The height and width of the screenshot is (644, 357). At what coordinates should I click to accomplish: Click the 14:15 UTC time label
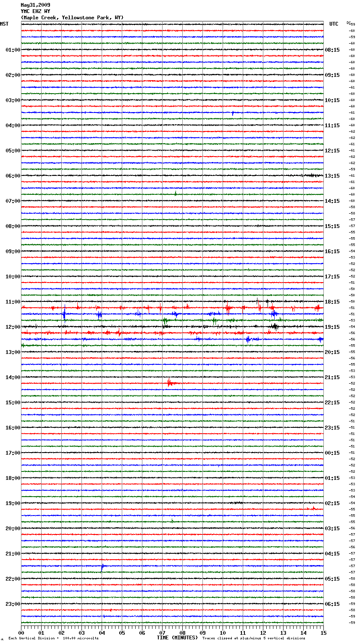332,201
